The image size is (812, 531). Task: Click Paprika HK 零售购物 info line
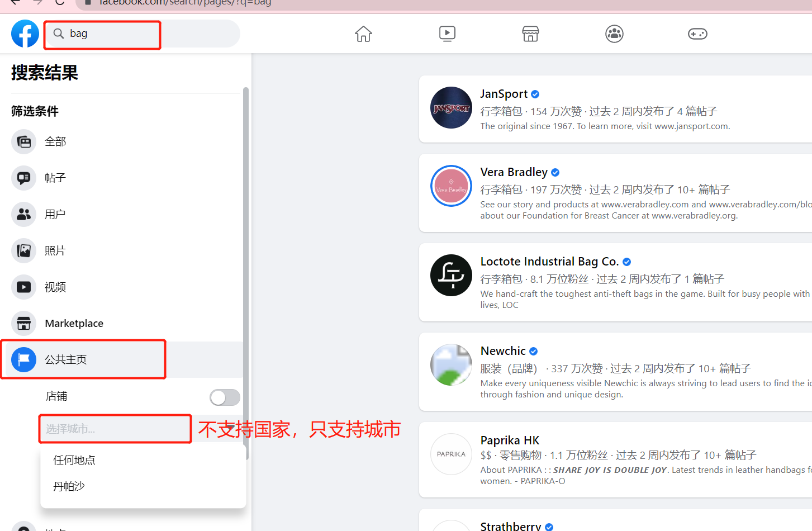(x=618, y=456)
